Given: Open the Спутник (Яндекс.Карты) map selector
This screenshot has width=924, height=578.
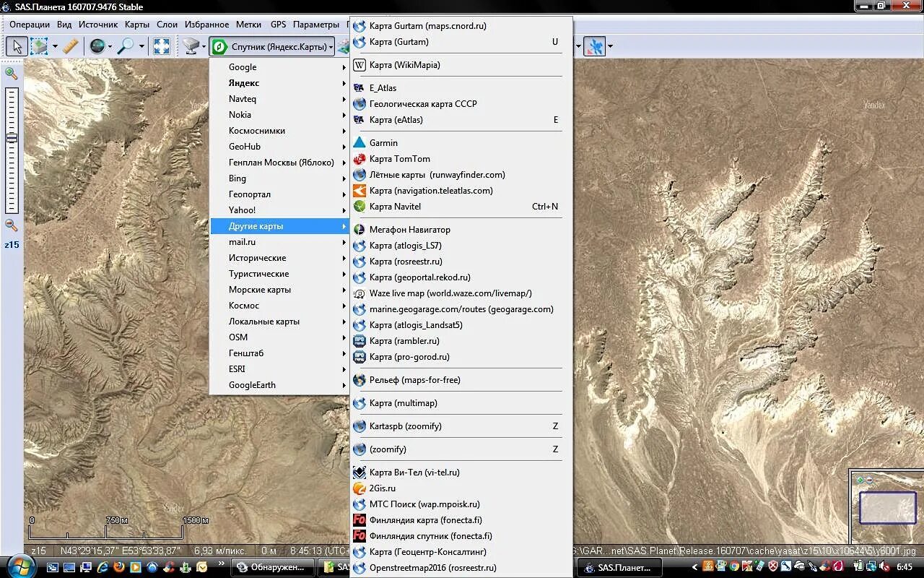Looking at the screenshot, I should pos(272,47).
